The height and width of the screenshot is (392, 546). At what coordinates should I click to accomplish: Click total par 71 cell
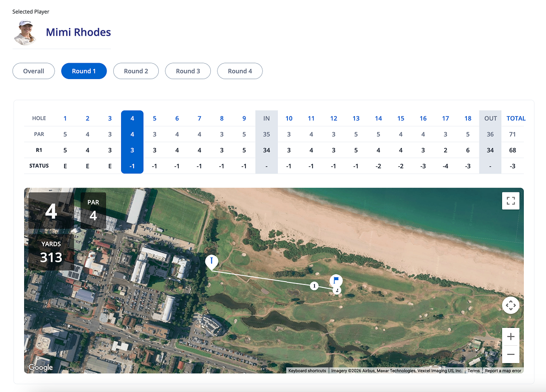click(513, 135)
